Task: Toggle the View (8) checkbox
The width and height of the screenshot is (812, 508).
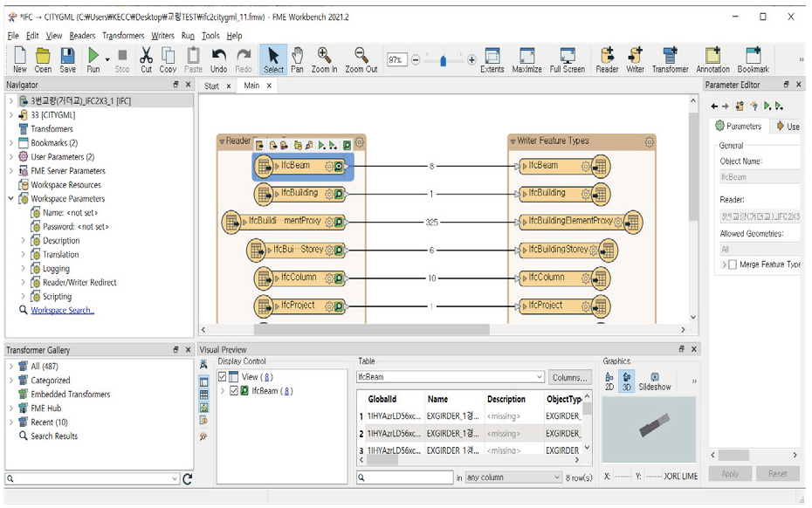Action: [x=222, y=376]
